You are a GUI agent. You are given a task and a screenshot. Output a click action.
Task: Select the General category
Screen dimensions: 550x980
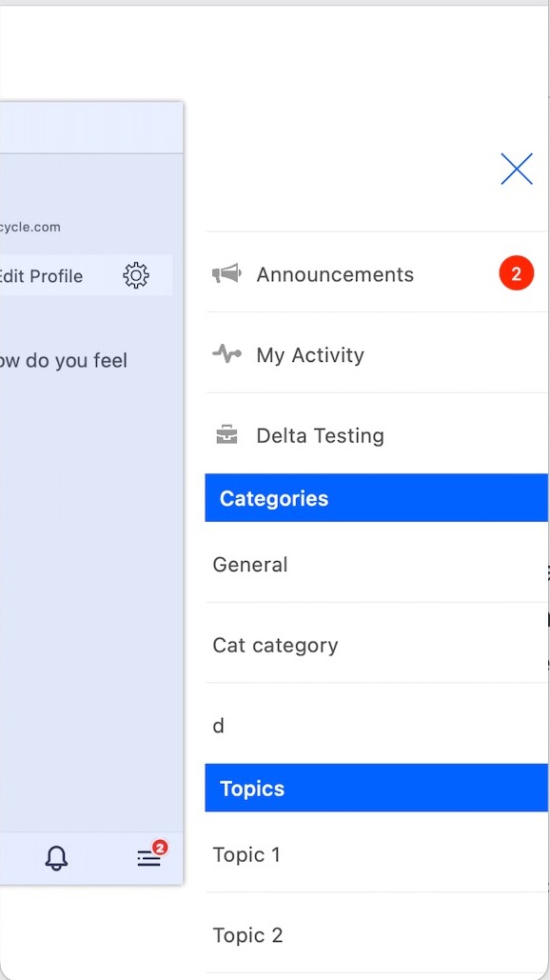[x=377, y=565]
